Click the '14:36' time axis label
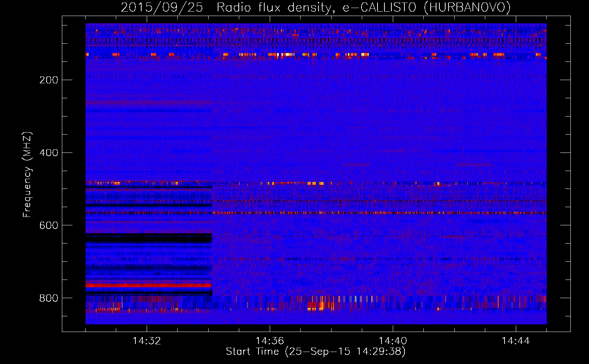Screen dimensions: 589x364 click(x=270, y=341)
